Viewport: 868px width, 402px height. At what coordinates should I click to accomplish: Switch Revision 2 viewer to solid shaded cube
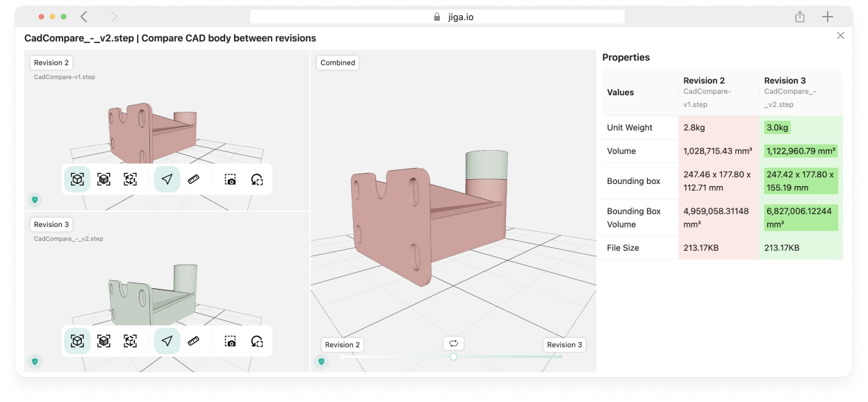[x=104, y=179]
